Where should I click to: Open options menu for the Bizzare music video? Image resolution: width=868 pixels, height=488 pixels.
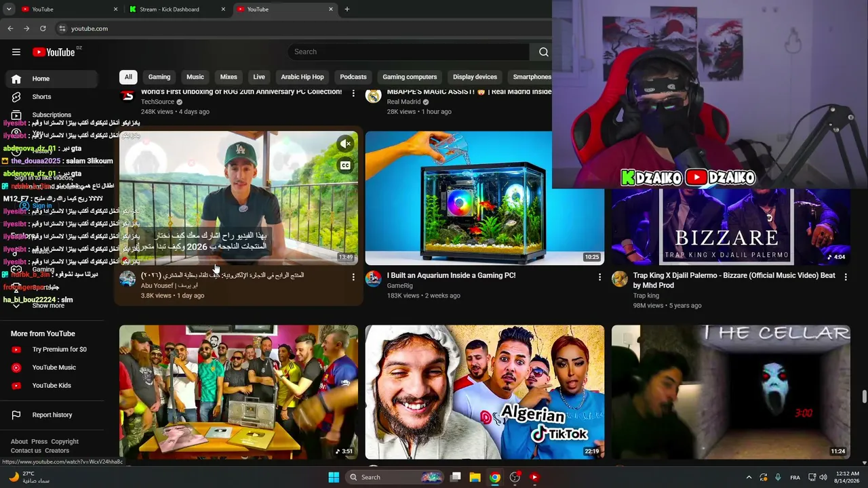pos(846,277)
